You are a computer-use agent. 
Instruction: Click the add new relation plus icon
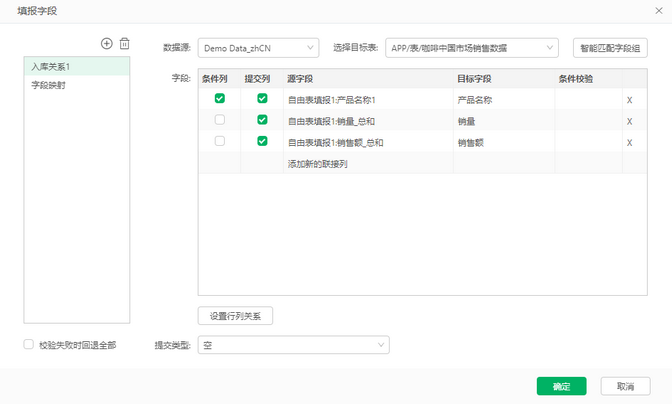[x=107, y=44]
